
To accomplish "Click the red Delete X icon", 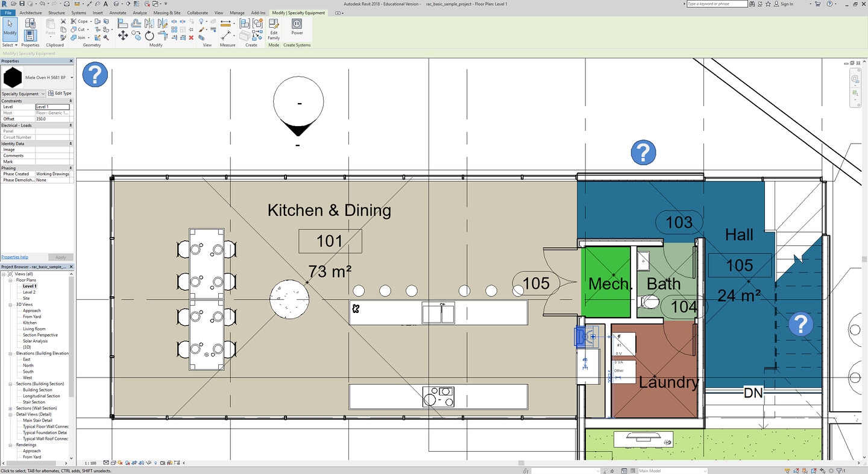I will (191, 37).
